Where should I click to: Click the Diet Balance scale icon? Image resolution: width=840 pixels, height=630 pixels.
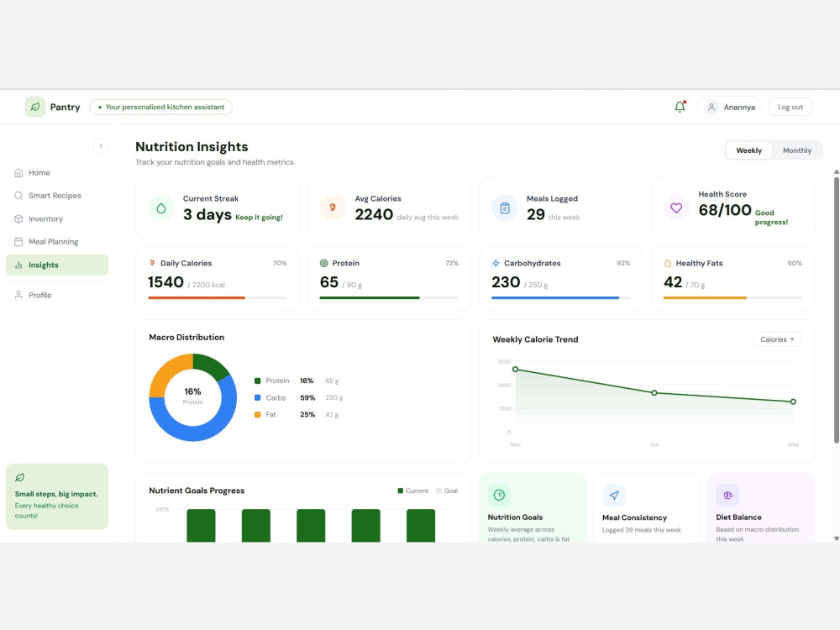(x=727, y=495)
